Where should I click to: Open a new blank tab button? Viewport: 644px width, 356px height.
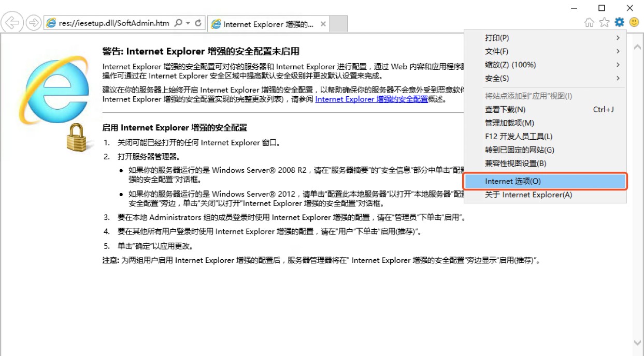click(338, 24)
